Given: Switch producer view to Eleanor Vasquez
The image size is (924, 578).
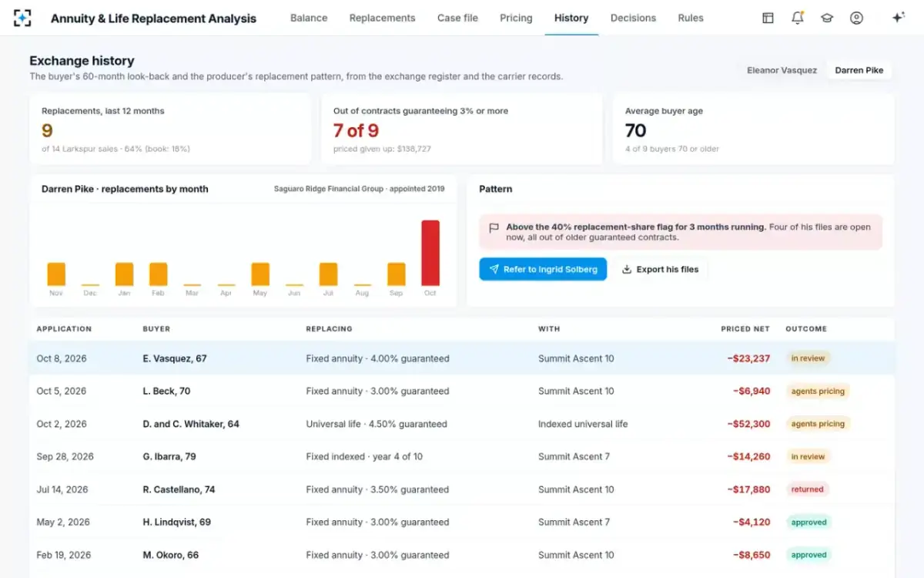Looking at the screenshot, I should coord(782,70).
